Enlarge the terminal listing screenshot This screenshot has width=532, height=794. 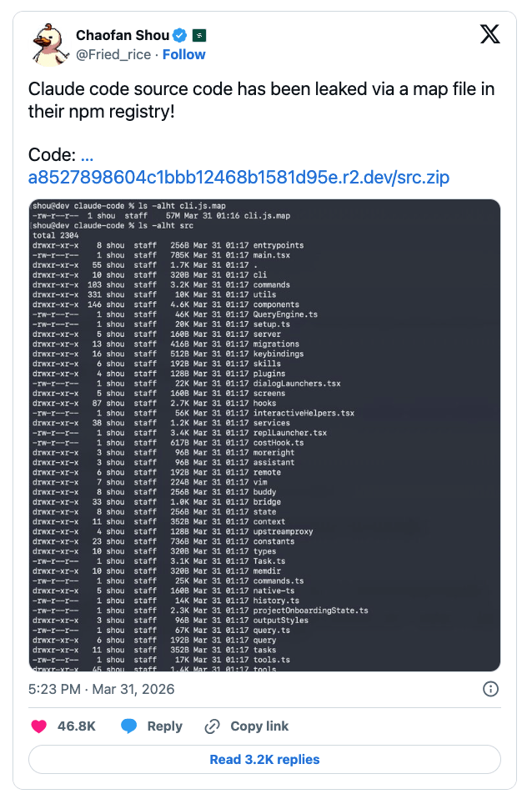(x=264, y=435)
